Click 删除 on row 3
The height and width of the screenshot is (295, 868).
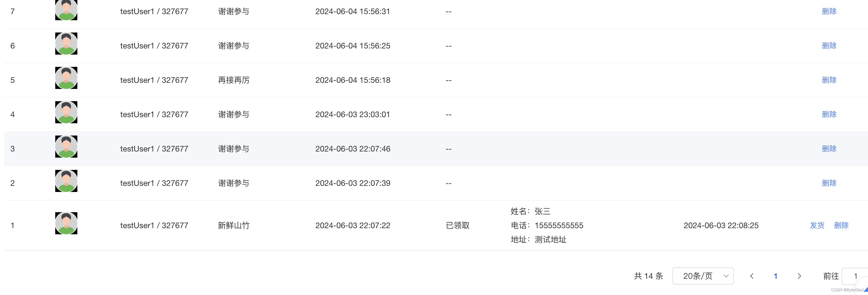coord(829,148)
